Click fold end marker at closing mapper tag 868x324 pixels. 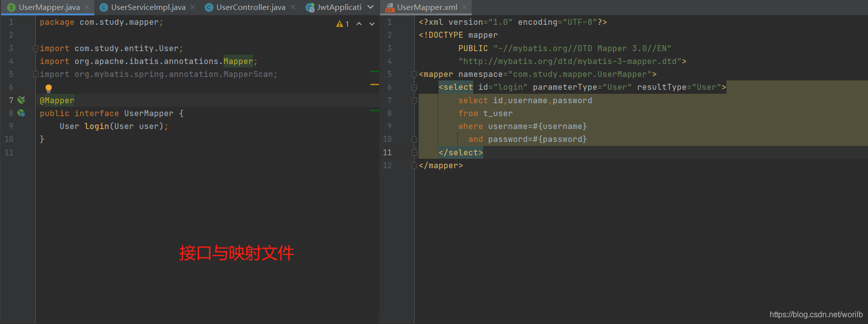click(414, 165)
